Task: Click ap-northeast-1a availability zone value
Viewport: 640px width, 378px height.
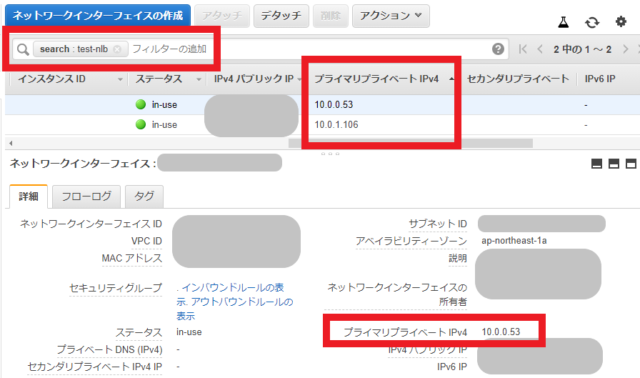Action: click(x=514, y=241)
